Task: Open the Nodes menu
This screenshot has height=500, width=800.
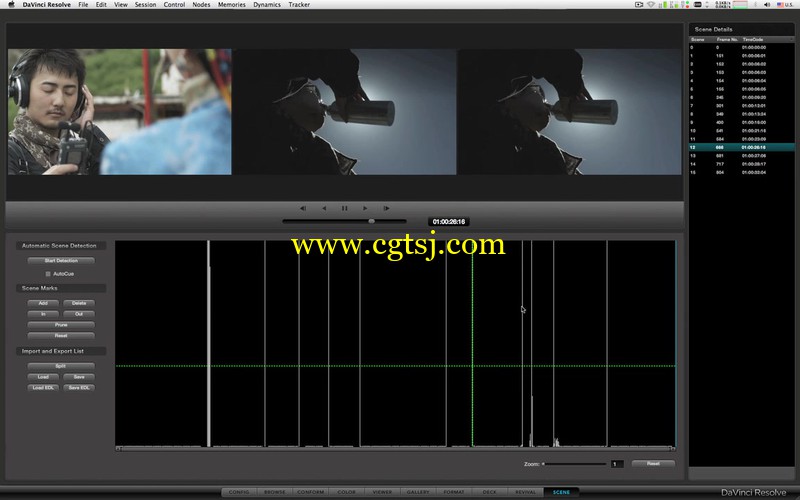Action: [x=201, y=5]
